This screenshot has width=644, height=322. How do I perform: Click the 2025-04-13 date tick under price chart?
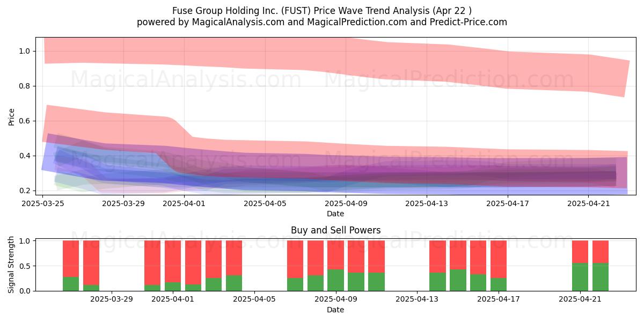tap(427, 203)
